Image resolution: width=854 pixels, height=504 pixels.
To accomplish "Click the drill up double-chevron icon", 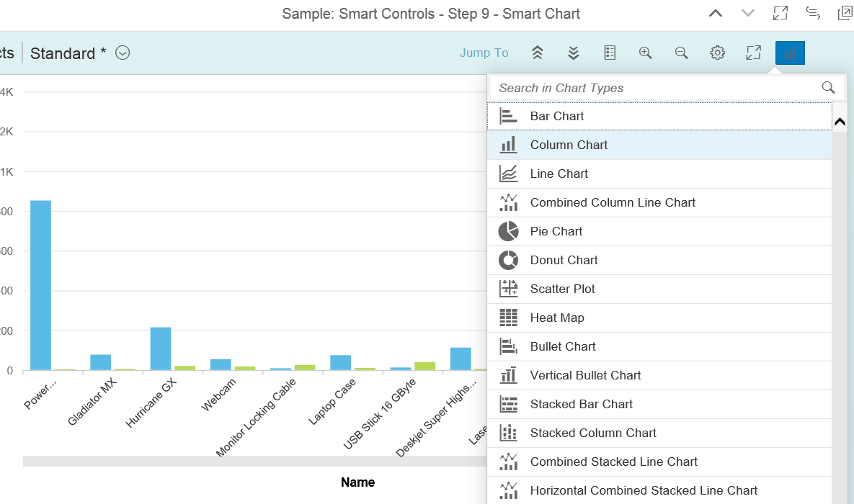I will [x=537, y=53].
